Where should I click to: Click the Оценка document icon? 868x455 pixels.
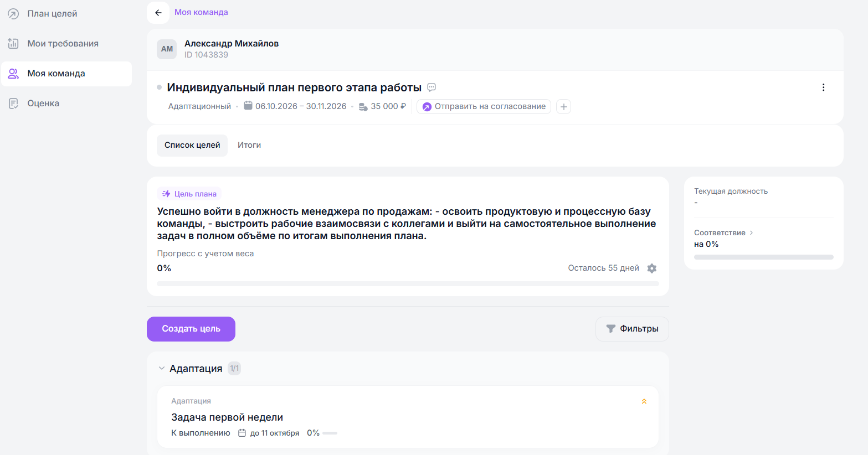coord(13,104)
